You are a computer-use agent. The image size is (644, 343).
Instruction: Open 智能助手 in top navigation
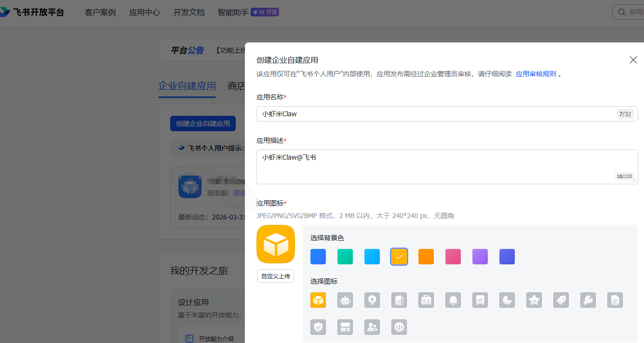233,13
